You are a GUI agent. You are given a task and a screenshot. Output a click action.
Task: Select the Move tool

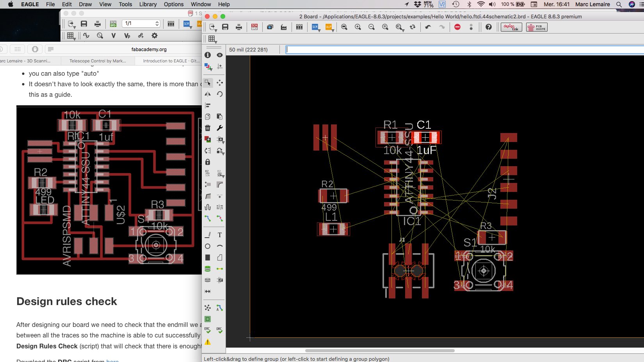coord(220,83)
